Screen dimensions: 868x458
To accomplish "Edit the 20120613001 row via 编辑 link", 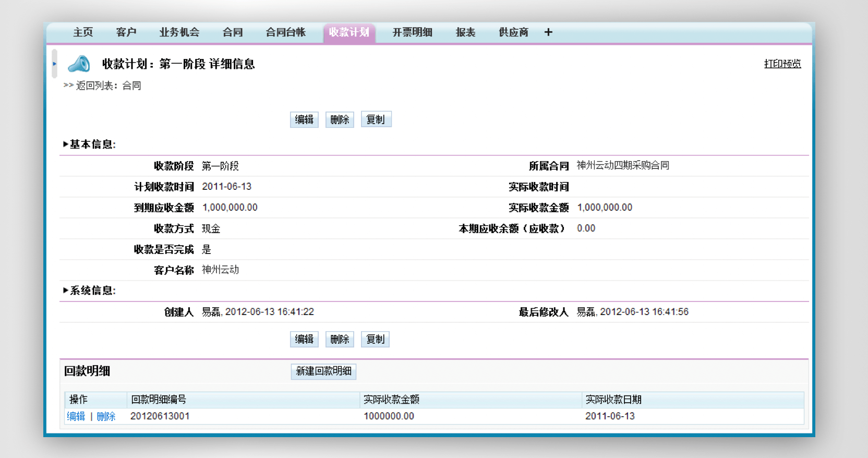I will (76, 416).
